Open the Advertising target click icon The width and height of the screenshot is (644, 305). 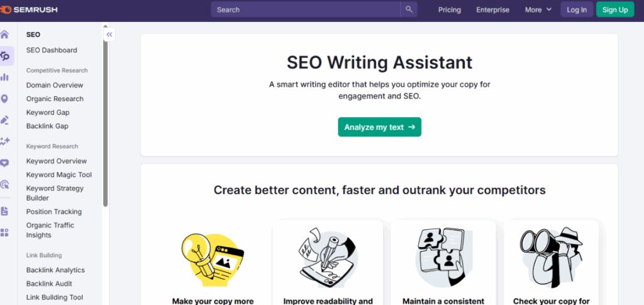point(4,184)
